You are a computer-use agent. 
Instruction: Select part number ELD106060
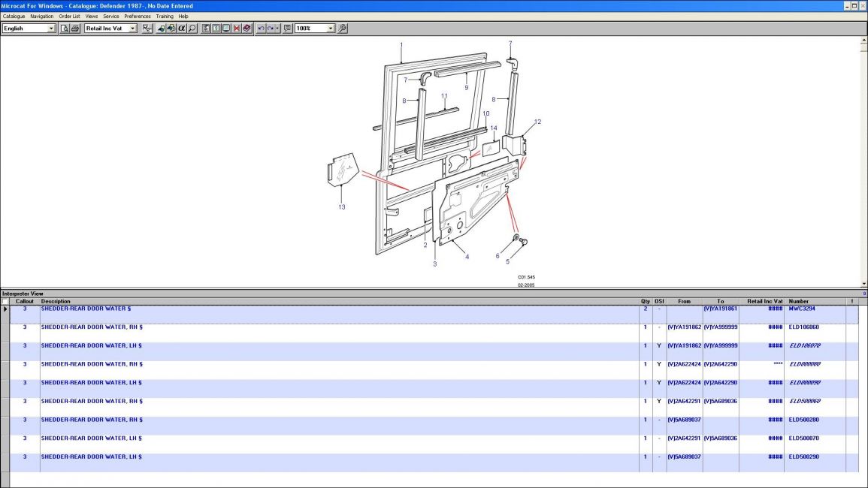pyautogui.click(x=804, y=327)
